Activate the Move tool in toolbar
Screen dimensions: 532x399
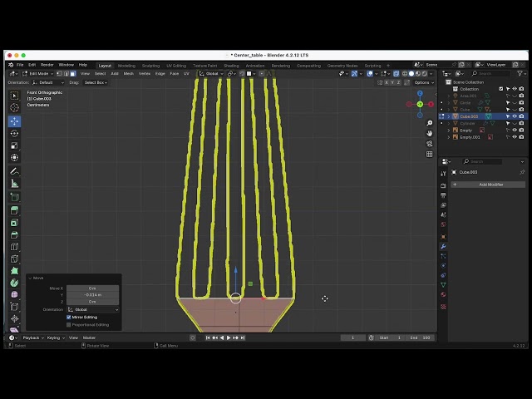pyautogui.click(x=14, y=121)
